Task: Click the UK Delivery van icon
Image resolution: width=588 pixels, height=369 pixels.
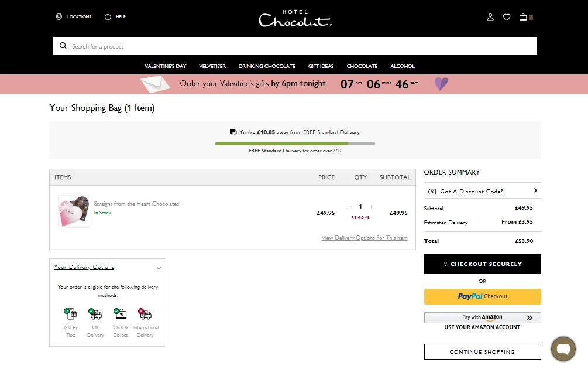Action: point(95,315)
